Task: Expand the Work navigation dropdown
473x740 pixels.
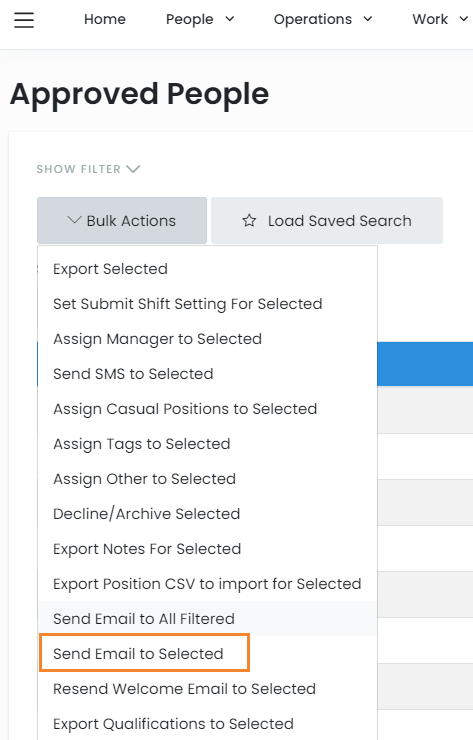Action: pyautogui.click(x=440, y=19)
